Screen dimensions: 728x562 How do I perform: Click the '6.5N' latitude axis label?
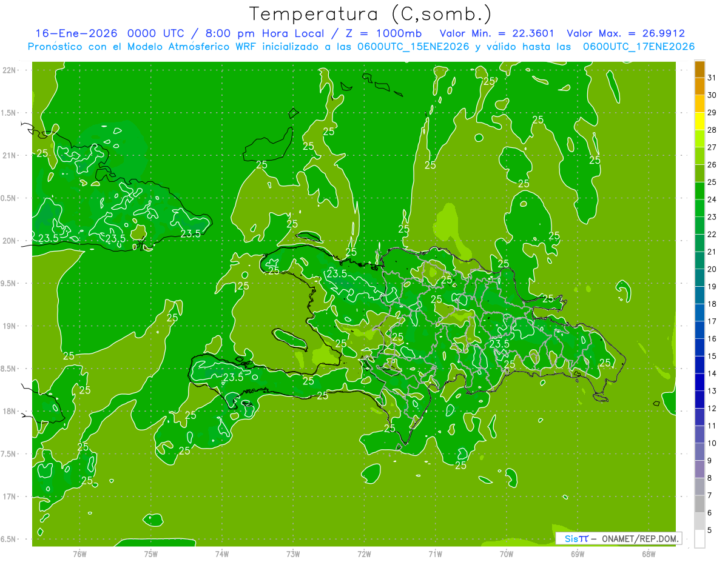tap(8, 539)
